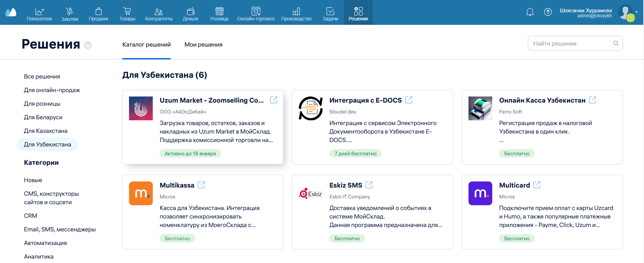Click Бесплатно badge on Онлайн Касса card
644x263 pixels.
(x=517, y=154)
